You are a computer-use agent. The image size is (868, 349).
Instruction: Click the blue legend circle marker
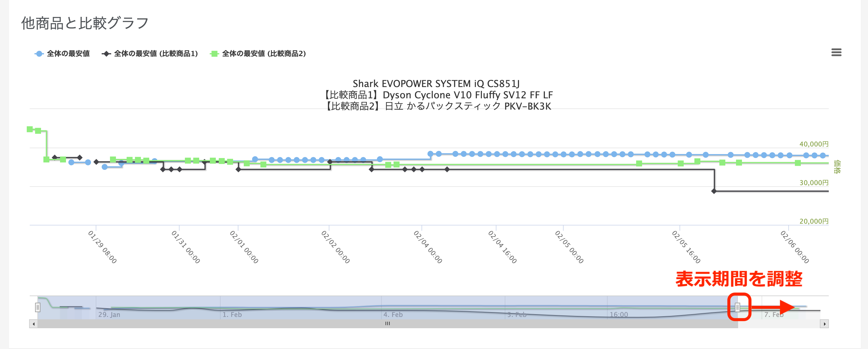pos(39,54)
